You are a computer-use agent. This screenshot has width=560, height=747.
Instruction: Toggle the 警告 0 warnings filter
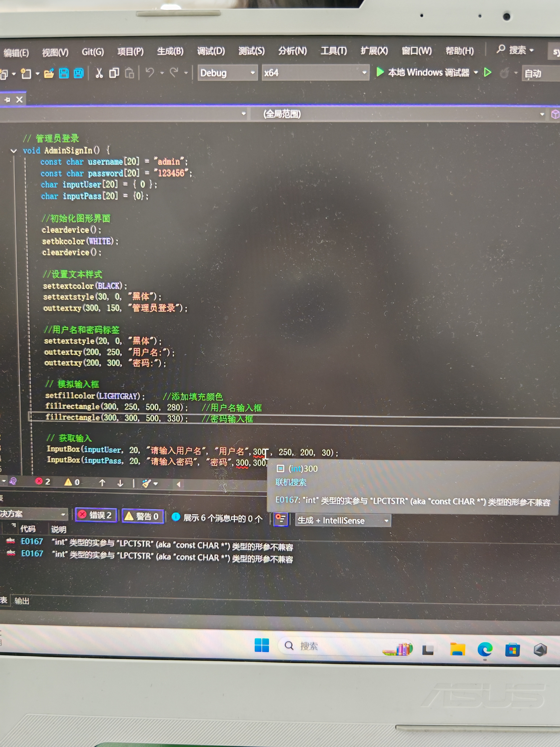pos(143,516)
